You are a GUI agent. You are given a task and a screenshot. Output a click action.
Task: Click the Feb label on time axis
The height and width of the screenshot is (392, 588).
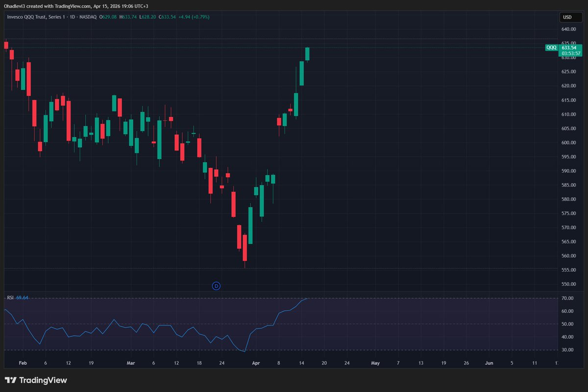pyautogui.click(x=22, y=363)
